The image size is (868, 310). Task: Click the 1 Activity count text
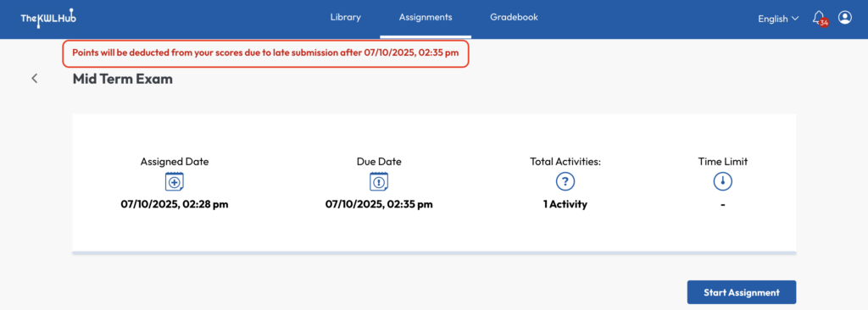coord(565,204)
